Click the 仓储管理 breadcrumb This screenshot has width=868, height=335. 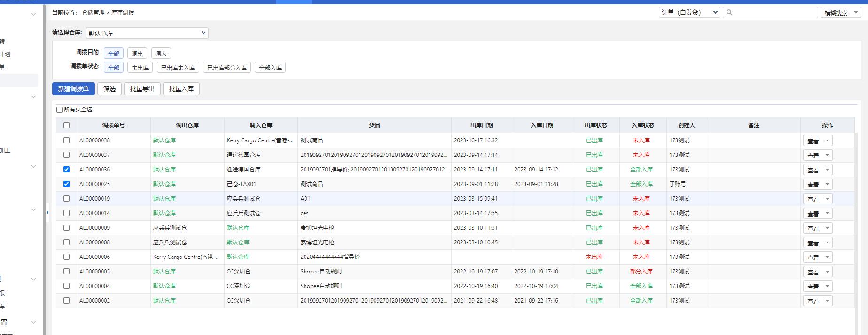[93, 13]
